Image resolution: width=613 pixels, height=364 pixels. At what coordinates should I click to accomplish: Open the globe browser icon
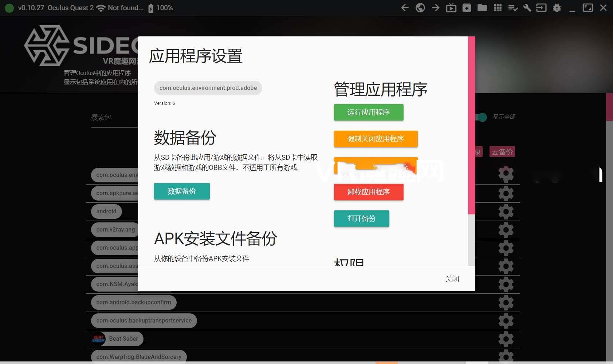tap(420, 8)
